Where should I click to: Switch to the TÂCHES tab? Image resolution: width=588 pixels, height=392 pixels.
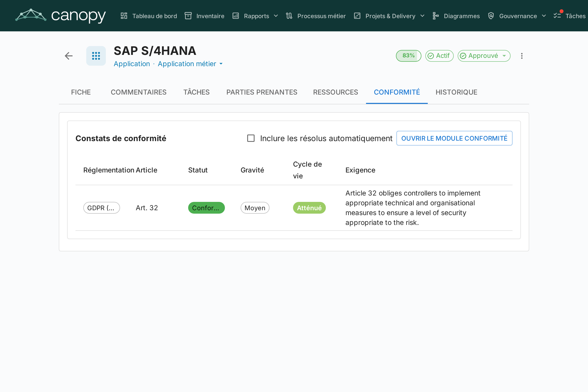[196, 92]
